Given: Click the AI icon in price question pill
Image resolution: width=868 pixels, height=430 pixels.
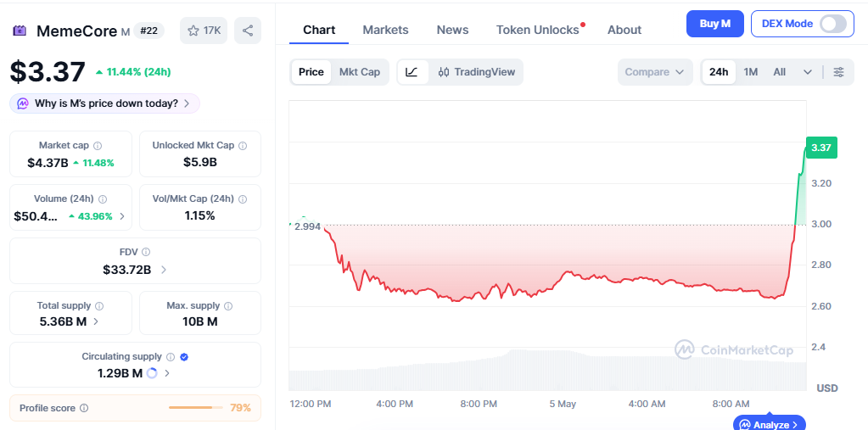Looking at the screenshot, I should point(23,103).
